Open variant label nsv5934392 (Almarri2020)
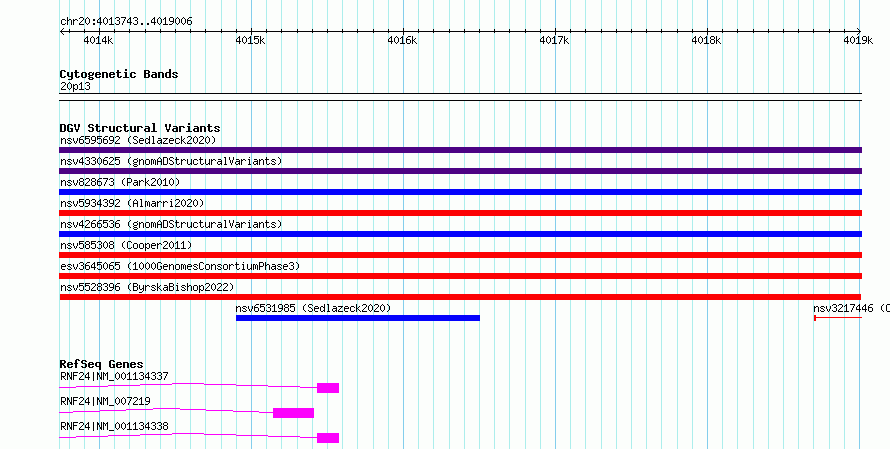The height and width of the screenshot is (449, 890). 132,203
